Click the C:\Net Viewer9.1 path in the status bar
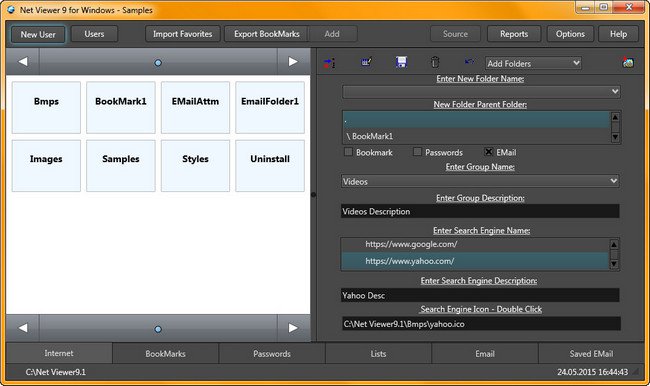This screenshot has width=650, height=386. click(56, 372)
